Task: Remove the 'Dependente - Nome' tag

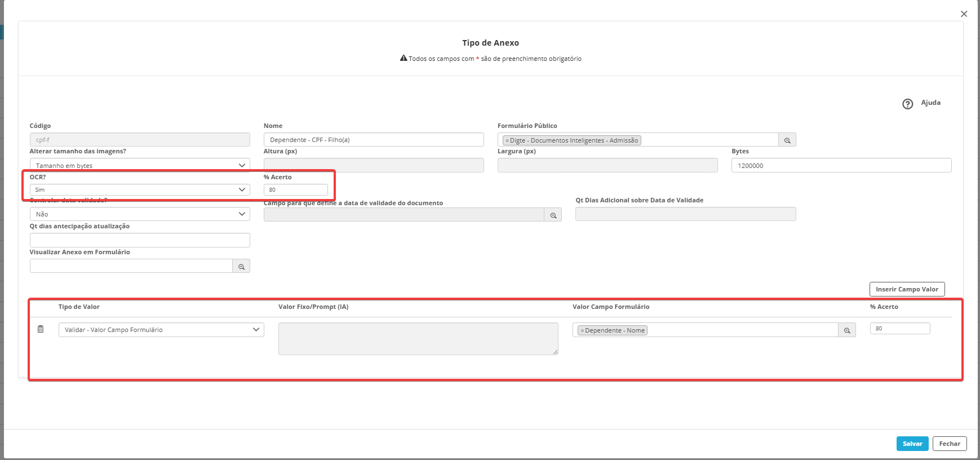Action: [x=582, y=331]
